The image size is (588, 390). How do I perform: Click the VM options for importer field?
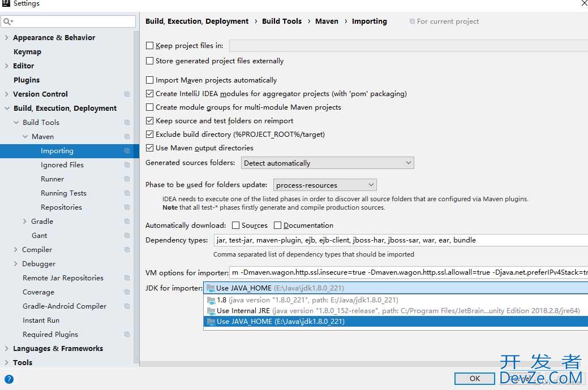pyautogui.click(x=407, y=272)
